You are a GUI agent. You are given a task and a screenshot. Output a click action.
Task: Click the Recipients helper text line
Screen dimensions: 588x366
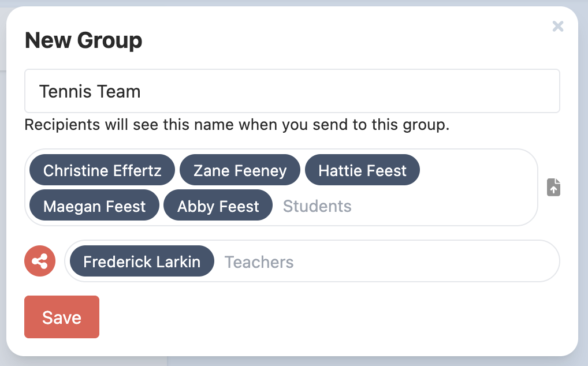pyautogui.click(x=237, y=125)
